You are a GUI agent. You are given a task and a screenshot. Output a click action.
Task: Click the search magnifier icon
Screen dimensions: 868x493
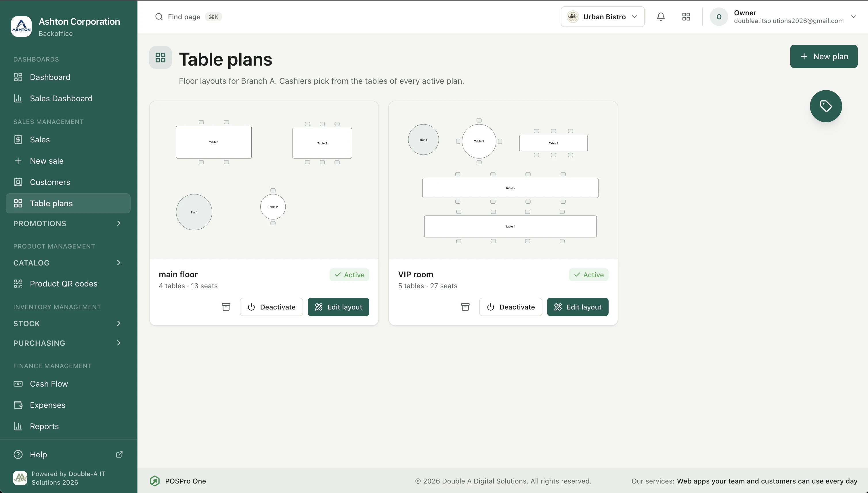(x=159, y=17)
